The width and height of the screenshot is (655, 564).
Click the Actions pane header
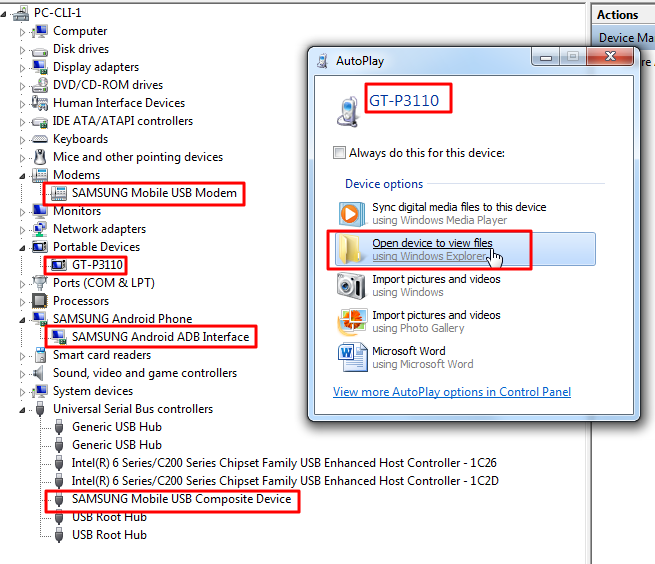click(623, 15)
